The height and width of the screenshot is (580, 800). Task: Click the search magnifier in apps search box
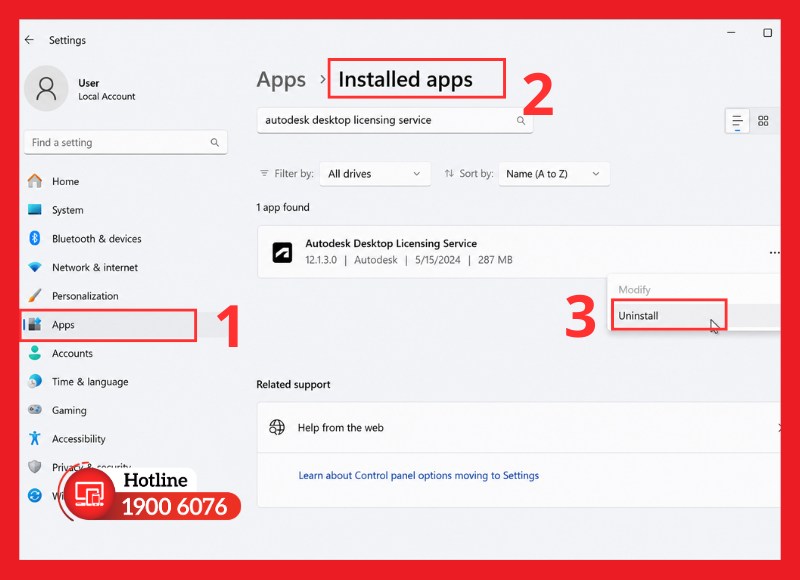coord(521,120)
